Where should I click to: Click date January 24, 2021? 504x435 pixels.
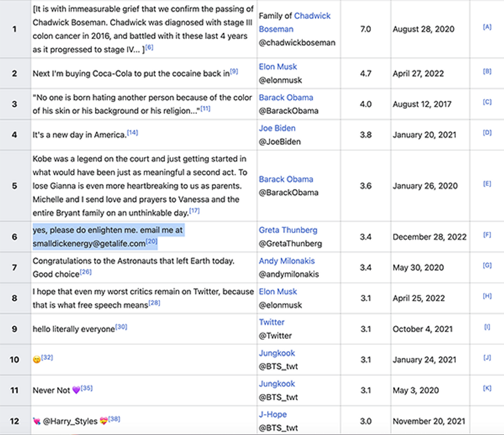coord(424,359)
